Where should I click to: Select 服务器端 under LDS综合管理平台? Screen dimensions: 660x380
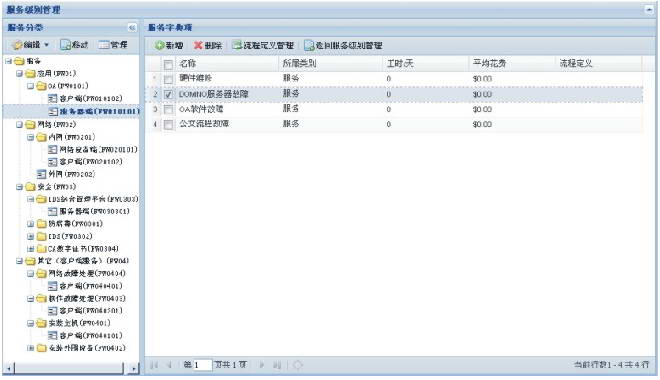point(94,212)
